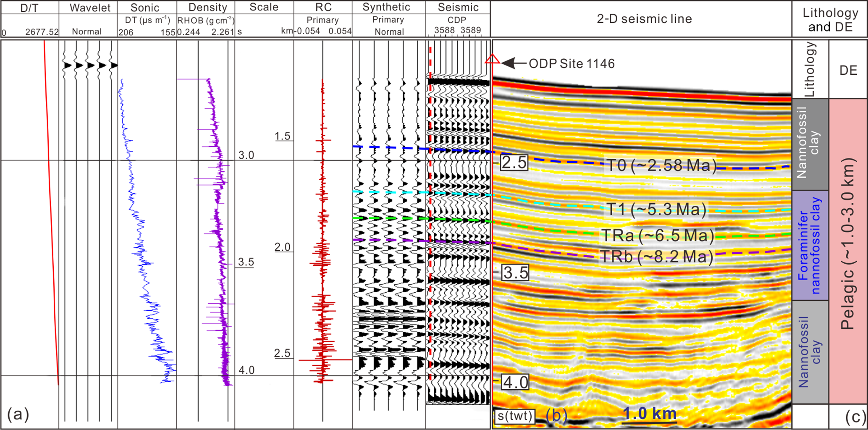Select the Sonic column header
Screen dimensions: 868x430
tap(145, 8)
